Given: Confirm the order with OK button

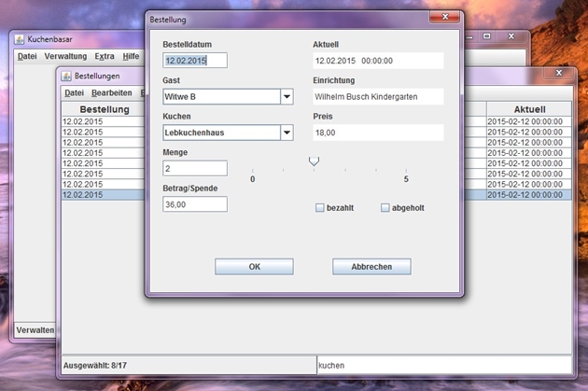Looking at the screenshot, I should 254,267.
